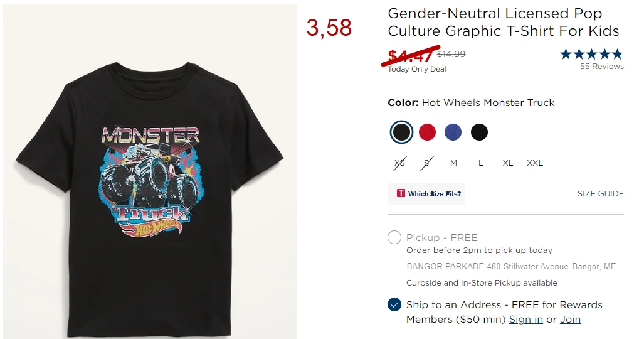This screenshot has height=339, width=644.
Task: Choose the red color swatch
Action: (x=427, y=132)
